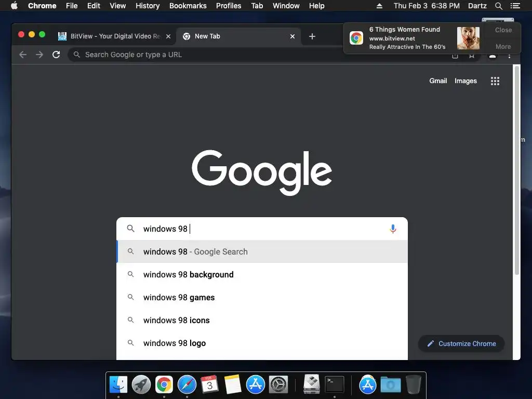Open the Images link
This screenshot has width=532, height=399.
(465, 81)
